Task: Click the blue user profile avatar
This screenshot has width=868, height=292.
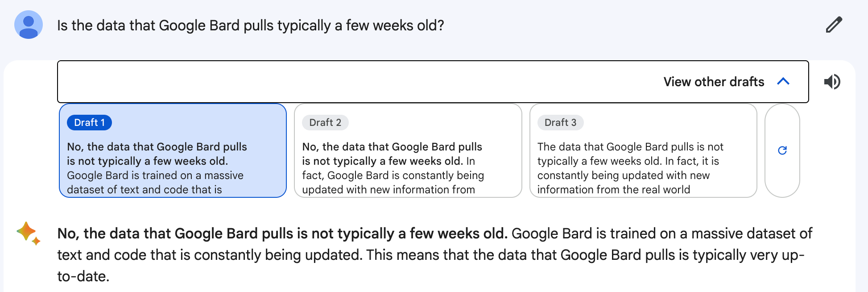Action: click(x=29, y=25)
